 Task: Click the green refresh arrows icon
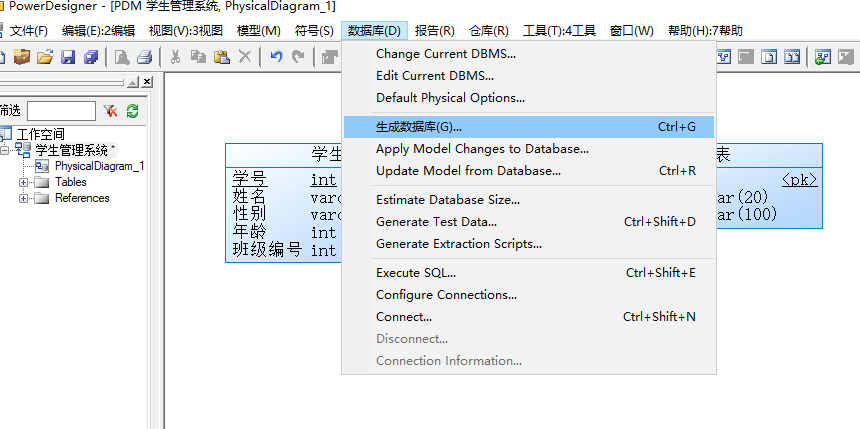(132, 111)
